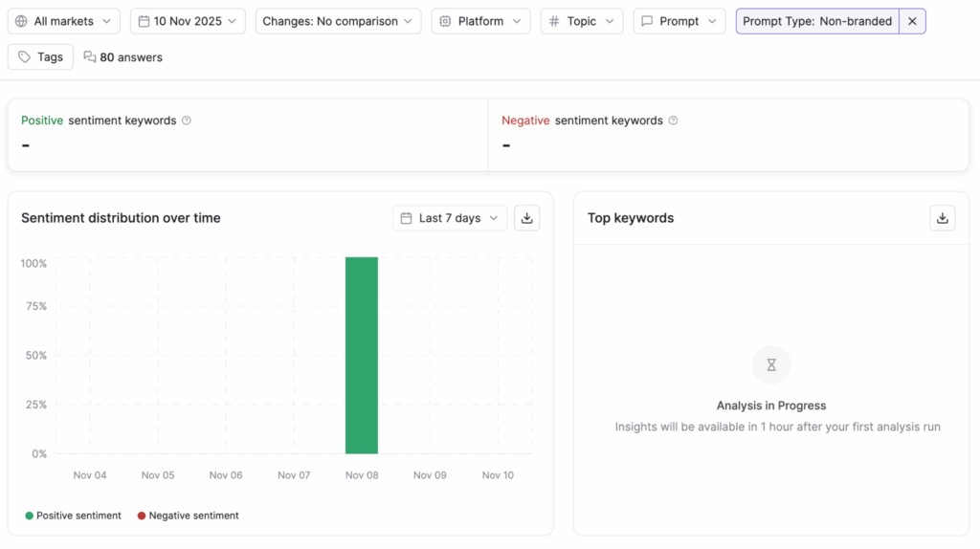Screen dimensions: 980x549
Task: Click the calendar icon beside 10 Nov 2025
Action: pyautogui.click(x=144, y=21)
